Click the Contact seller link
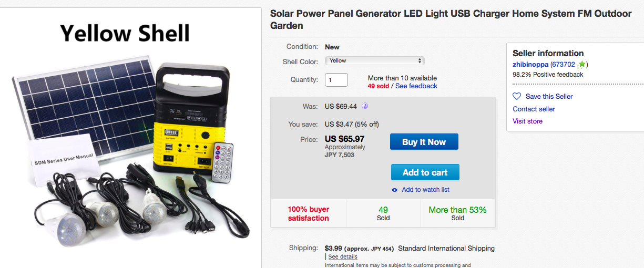The image size is (644, 268). (534, 109)
